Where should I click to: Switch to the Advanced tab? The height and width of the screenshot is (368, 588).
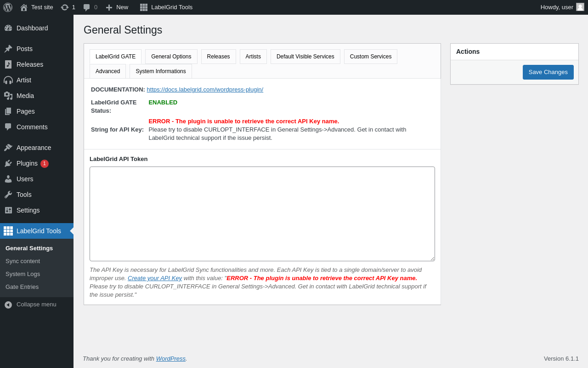[107, 71]
